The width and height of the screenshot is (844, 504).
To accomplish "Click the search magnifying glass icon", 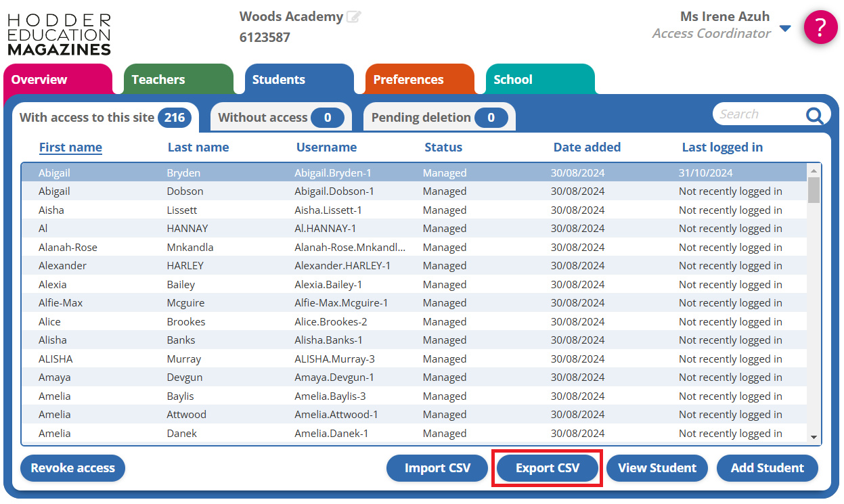I will tap(814, 115).
